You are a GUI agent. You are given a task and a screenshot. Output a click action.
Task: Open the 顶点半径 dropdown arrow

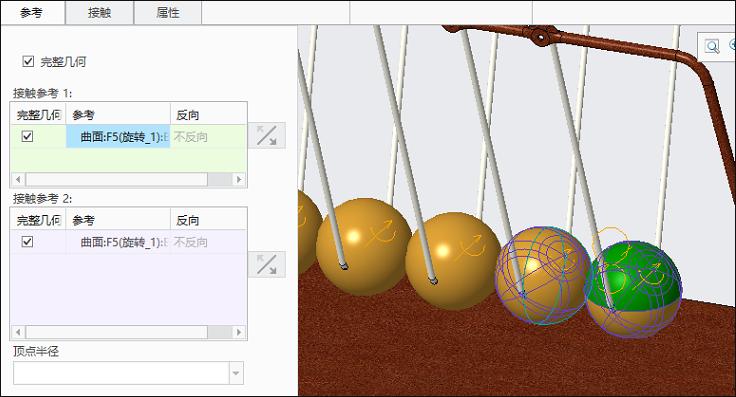(236, 373)
